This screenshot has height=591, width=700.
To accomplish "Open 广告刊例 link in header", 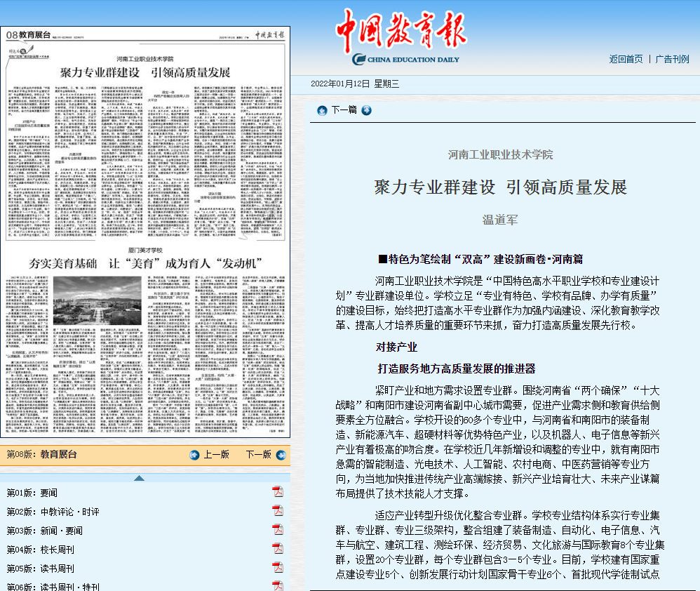I will point(672,59).
